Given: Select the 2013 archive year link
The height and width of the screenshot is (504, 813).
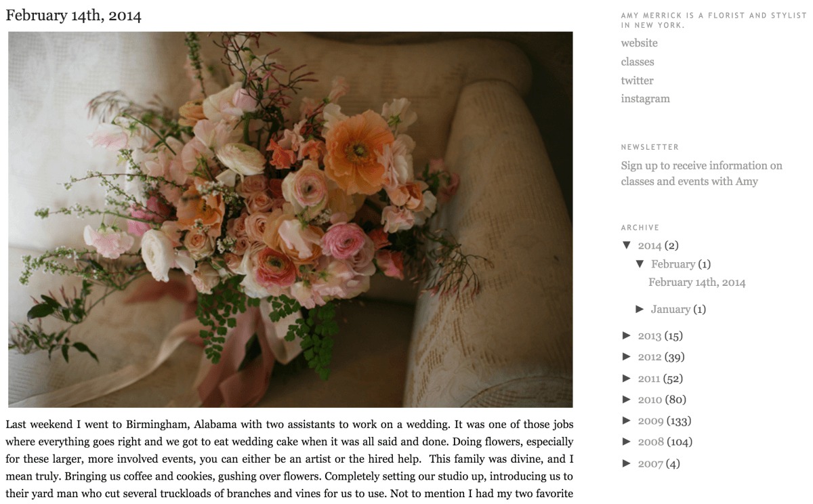Looking at the screenshot, I should (649, 336).
